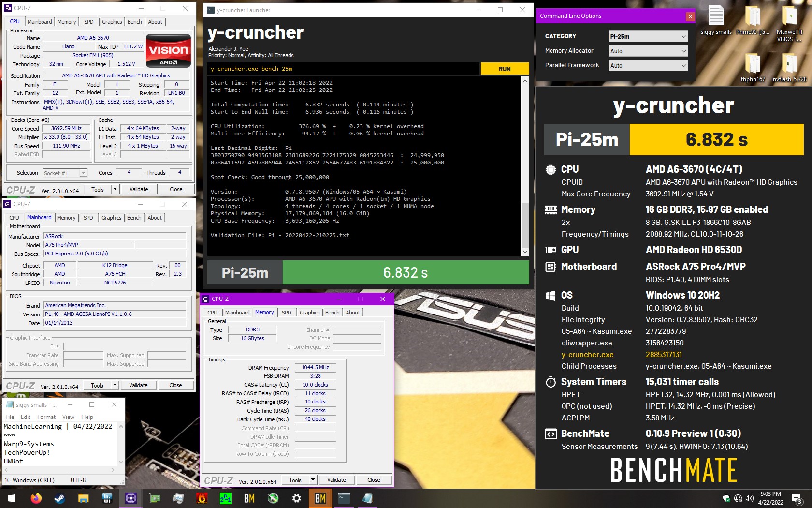Click Validate in Memory CPU-Z window
This screenshot has width=812, height=508.
[x=336, y=480]
